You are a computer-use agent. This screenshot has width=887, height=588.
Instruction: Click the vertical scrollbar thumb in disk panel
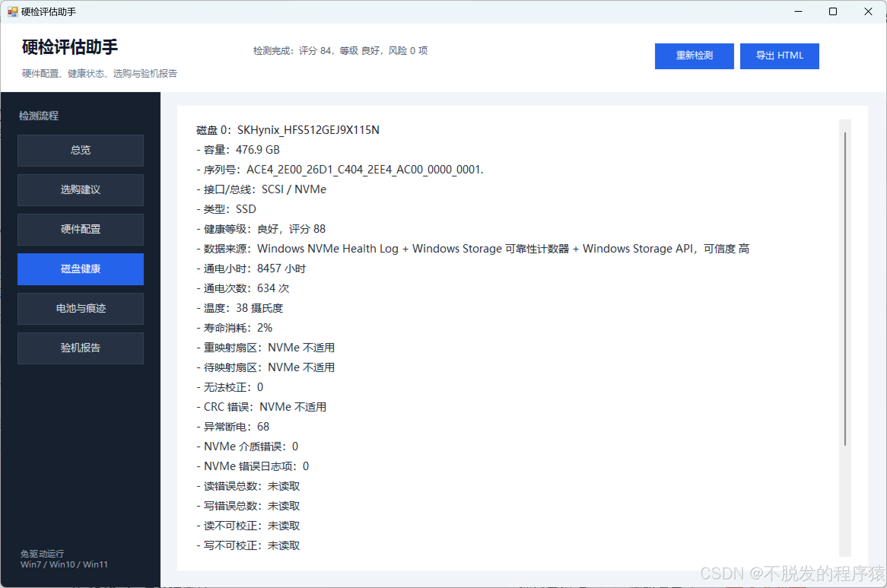pos(845,289)
